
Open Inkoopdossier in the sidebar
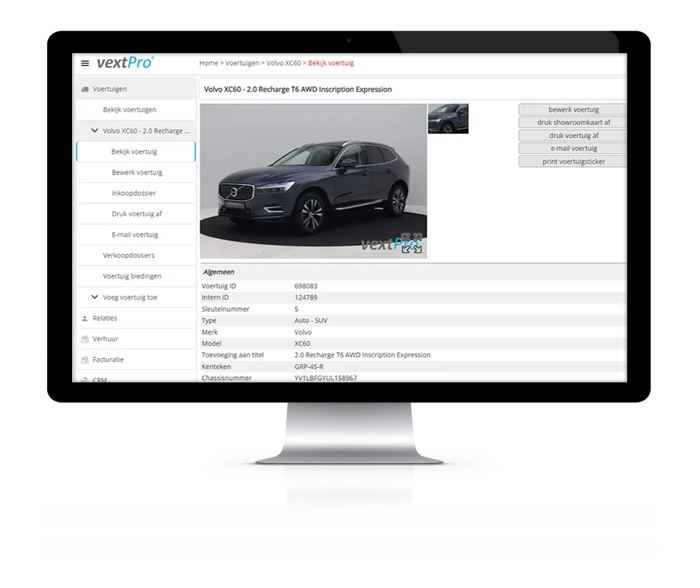click(133, 193)
